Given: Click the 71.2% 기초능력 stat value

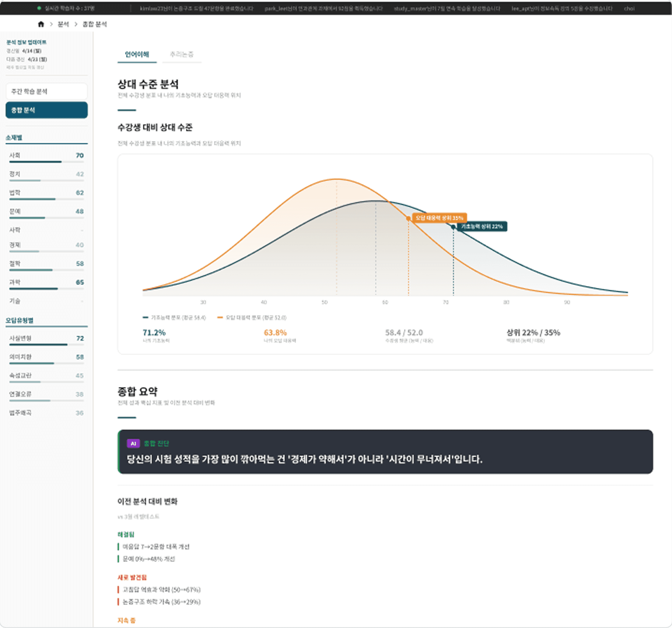Looking at the screenshot, I should tap(154, 332).
